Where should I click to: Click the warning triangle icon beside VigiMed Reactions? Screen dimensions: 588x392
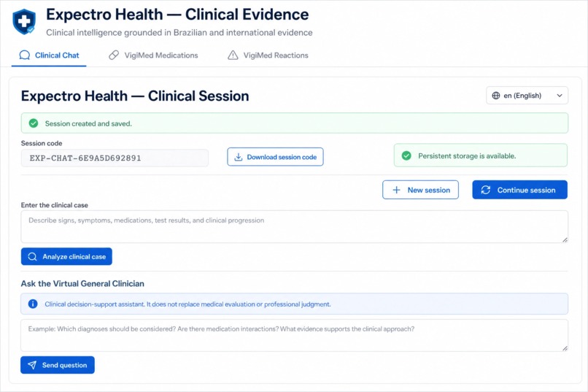tap(233, 55)
